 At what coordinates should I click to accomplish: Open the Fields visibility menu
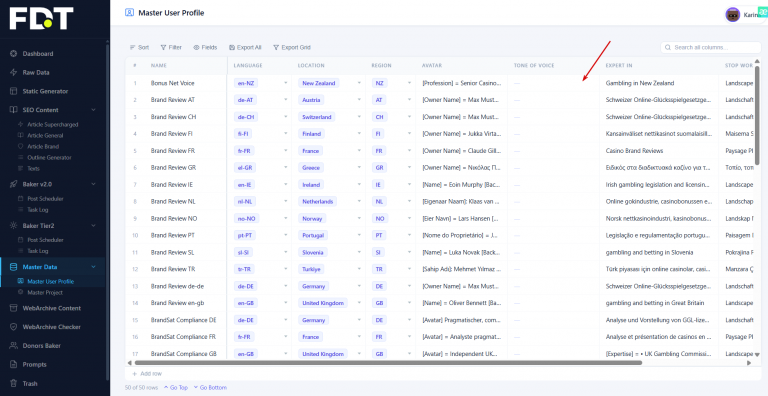click(205, 48)
